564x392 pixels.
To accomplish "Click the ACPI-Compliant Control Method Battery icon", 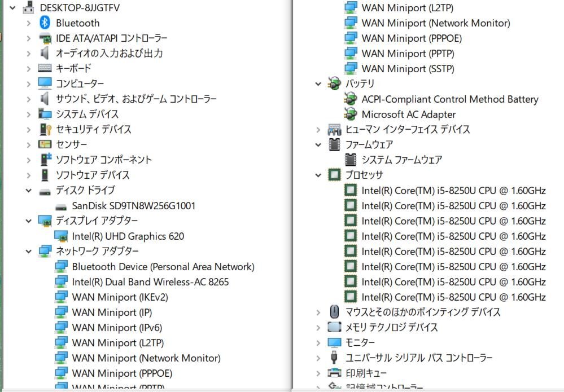I will point(351,99).
